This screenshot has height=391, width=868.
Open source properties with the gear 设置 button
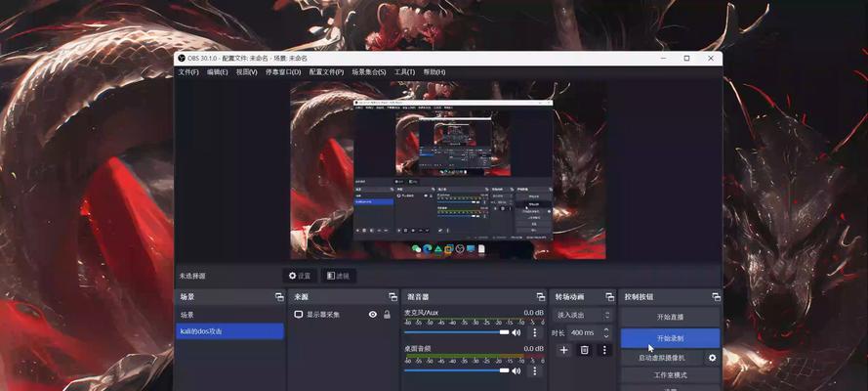(x=300, y=276)
